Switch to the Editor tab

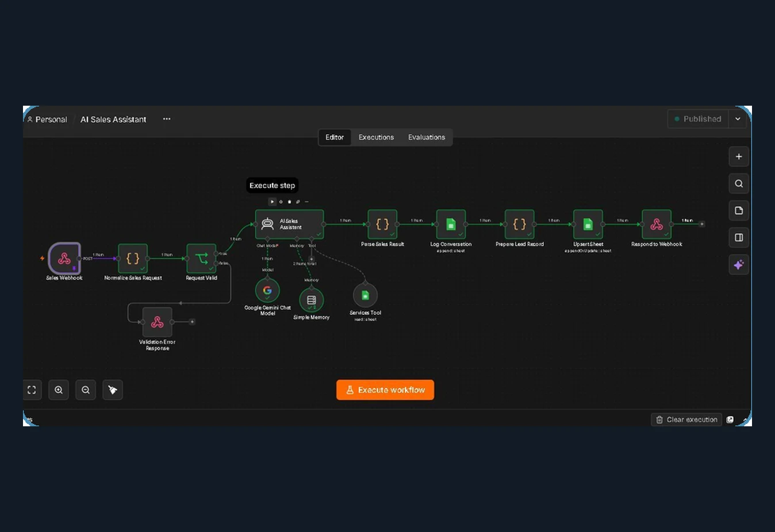click(335, 137)
